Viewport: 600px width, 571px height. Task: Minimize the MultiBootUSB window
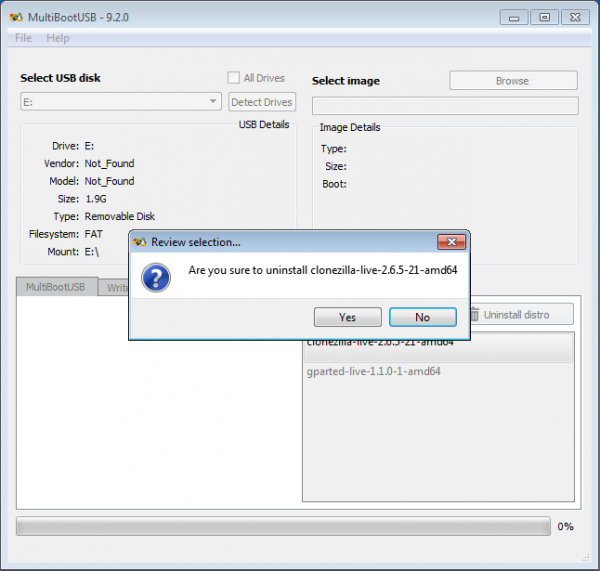coord(514,18)
